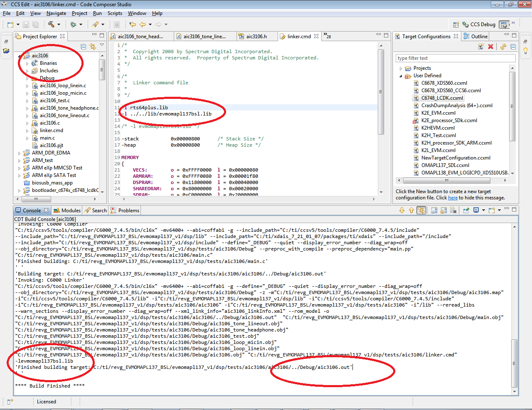Close the linker.cmd editor tab
The image size is (532, 410).
click(316, 37)
